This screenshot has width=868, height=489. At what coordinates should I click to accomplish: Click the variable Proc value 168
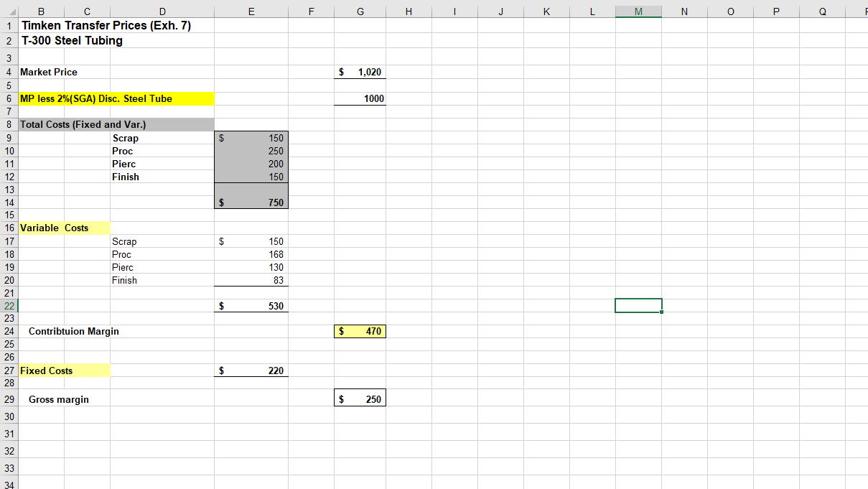point(251,254)
